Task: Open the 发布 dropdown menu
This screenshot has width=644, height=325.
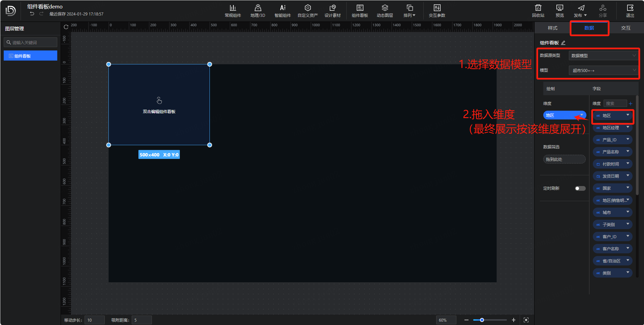Action: (x=580, y=11)
